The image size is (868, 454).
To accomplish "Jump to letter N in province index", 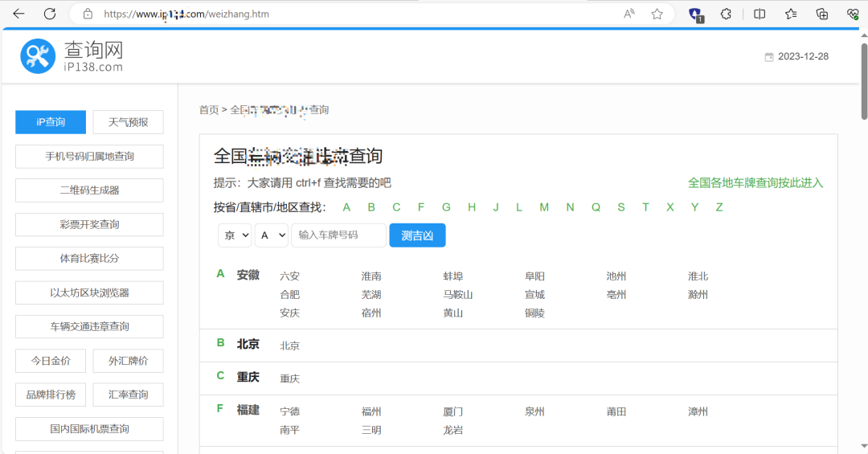I will click(x=570, y=207).
